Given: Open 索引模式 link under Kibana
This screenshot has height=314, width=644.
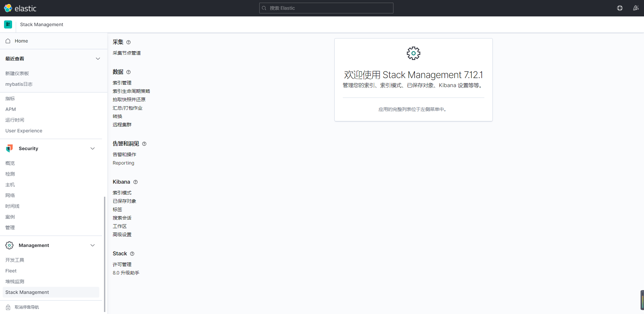Looking at the screenshot, I should point(122,193).
